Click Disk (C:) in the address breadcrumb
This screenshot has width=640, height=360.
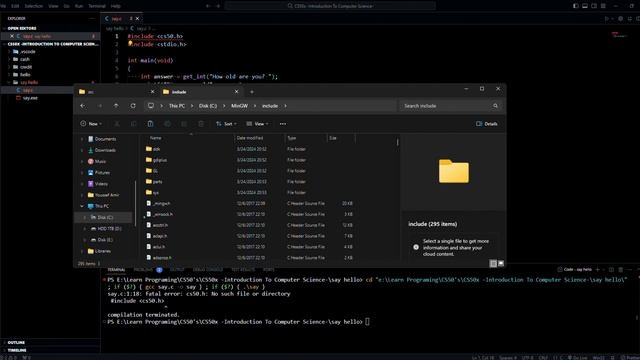click(x=208, y=106)
